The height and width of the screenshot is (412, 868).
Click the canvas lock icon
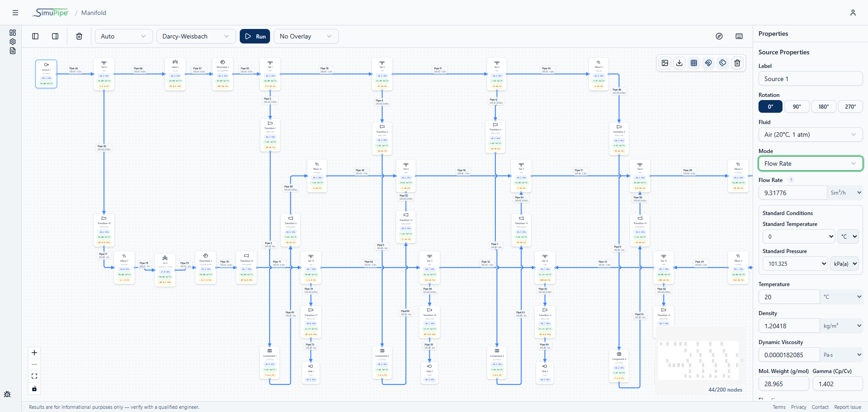click(x=34, y=388)
